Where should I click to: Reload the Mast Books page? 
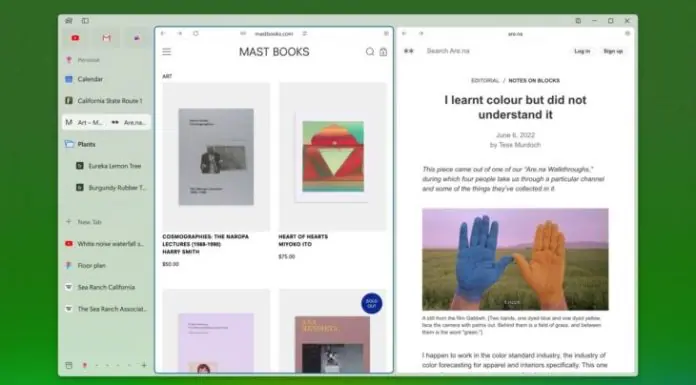[x=196, y=34]
